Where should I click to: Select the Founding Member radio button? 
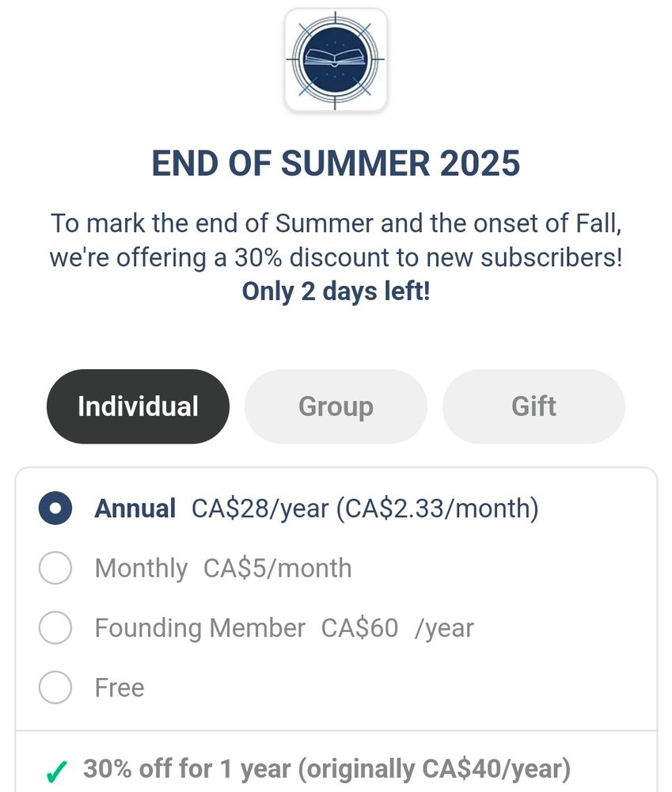[x=55, y=627]
